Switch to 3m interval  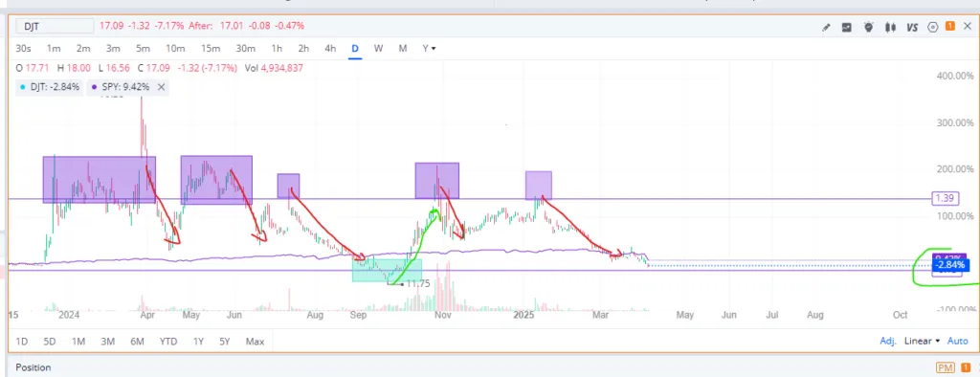[113, 48]
